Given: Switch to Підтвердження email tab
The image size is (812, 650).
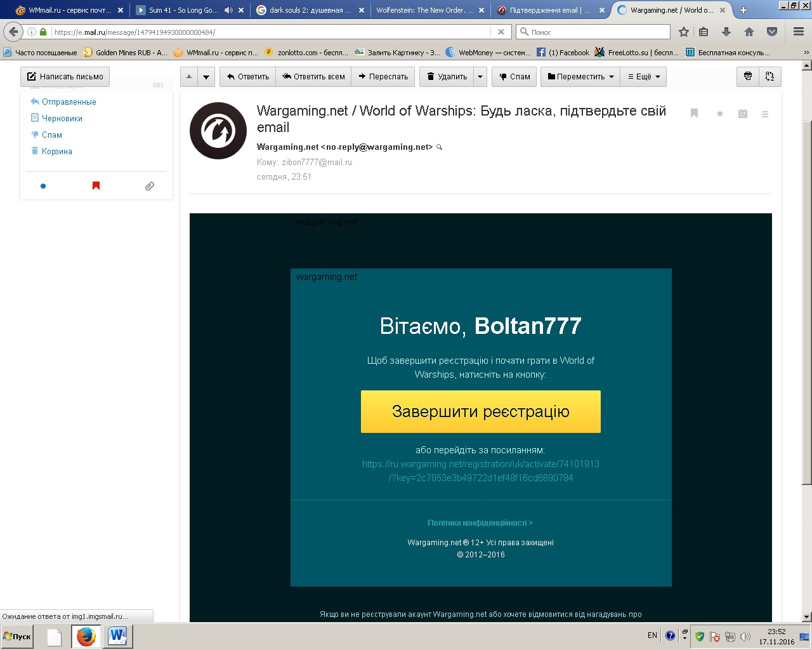Looking at the screenshot, I should point(552,10).
